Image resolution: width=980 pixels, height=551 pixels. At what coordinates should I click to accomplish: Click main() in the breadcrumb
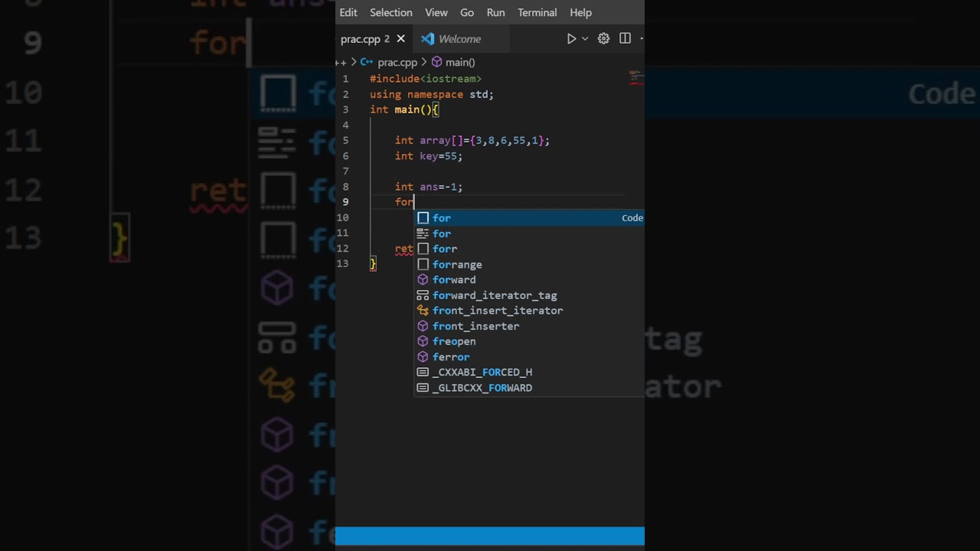pyautogui.click(x=460, y=62)
